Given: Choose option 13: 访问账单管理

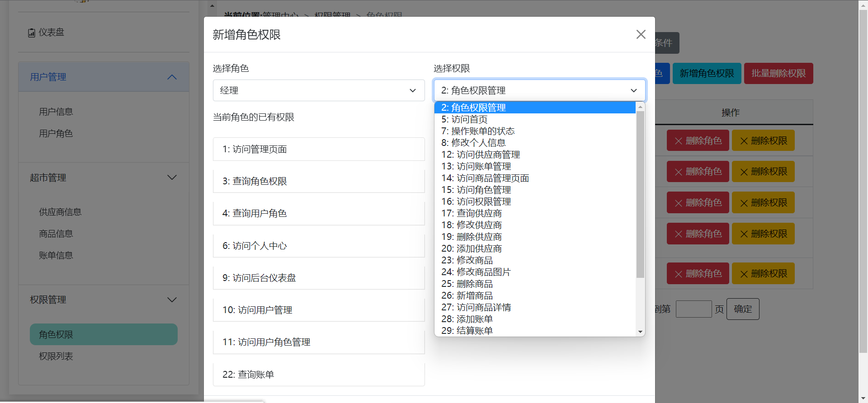Looking at the screenshot, I should [x=535, y=166].
